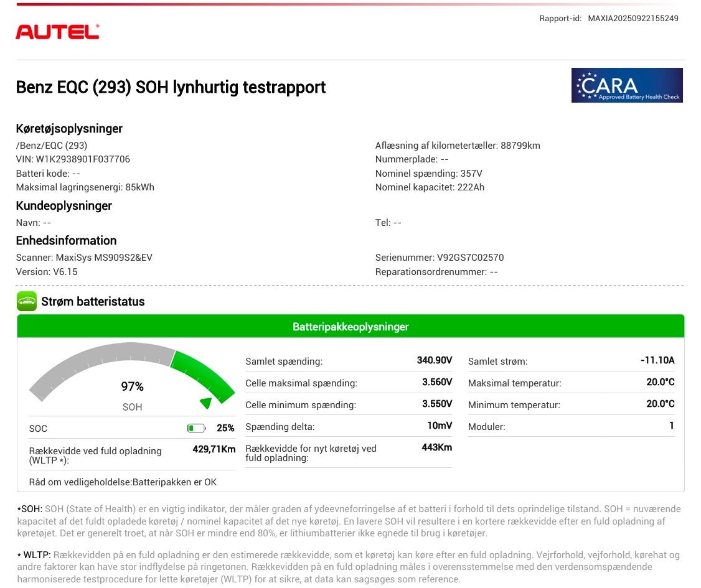Viewport: 701px width, 588px height.
Task: Click the CARA Approved Battery Health Check badge
Action: (x=626, y=85)
